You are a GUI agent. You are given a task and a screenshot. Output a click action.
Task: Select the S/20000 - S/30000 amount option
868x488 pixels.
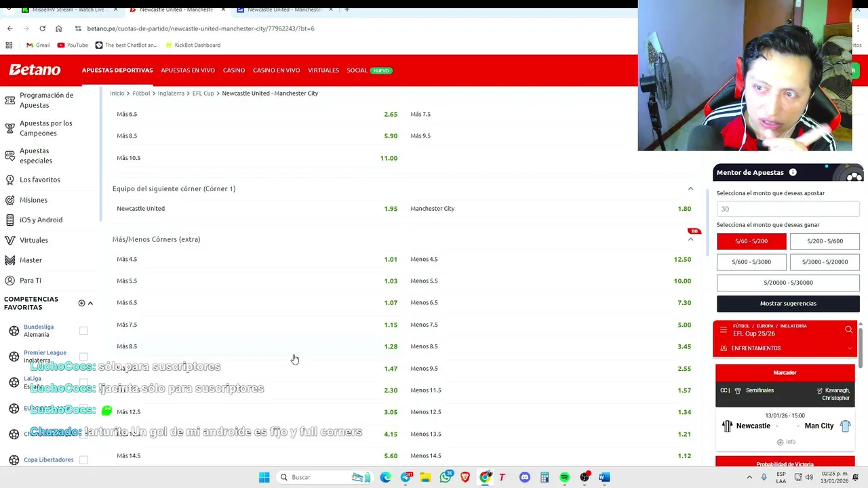coord(788,283)
